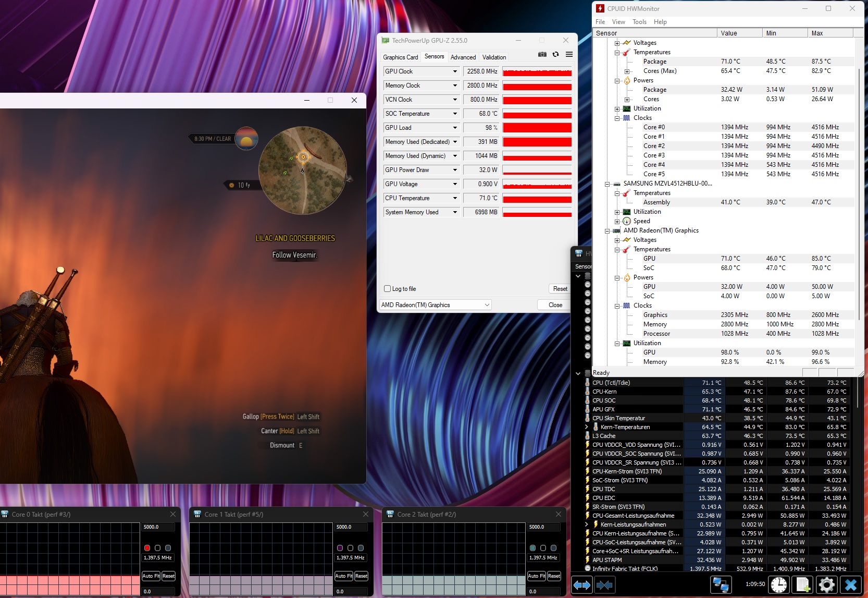Screen dimensions: 868x598
Task: Select purple dot in Core 1 Takt graph
Action: (340, 548)
